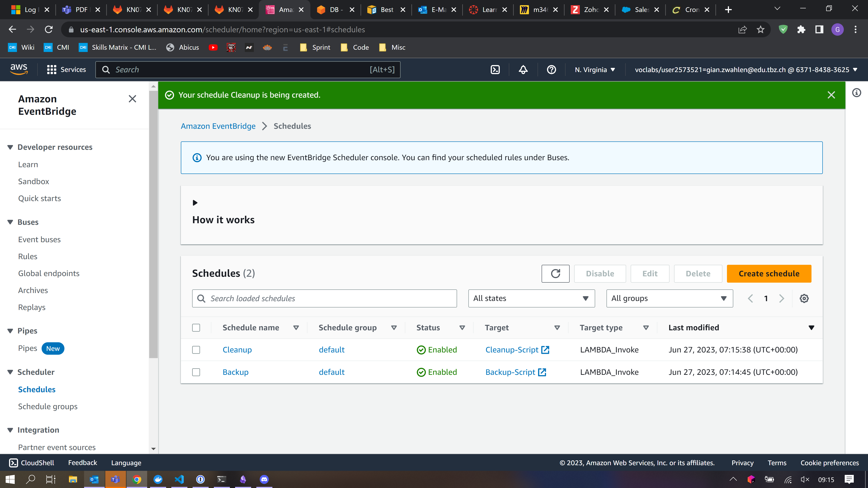Open the Services grid menu
Viewport: 868px width, 488px height.
(x=51, y=70)
